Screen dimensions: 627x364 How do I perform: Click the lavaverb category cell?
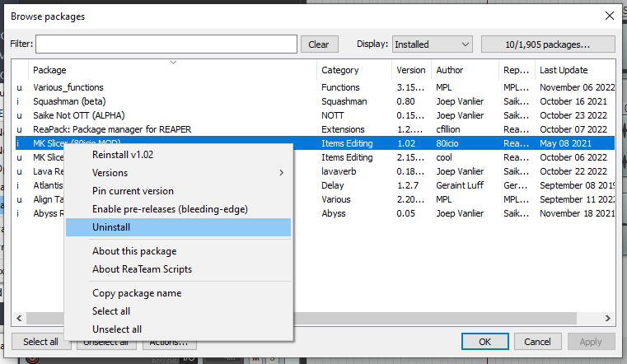point(339,171)
